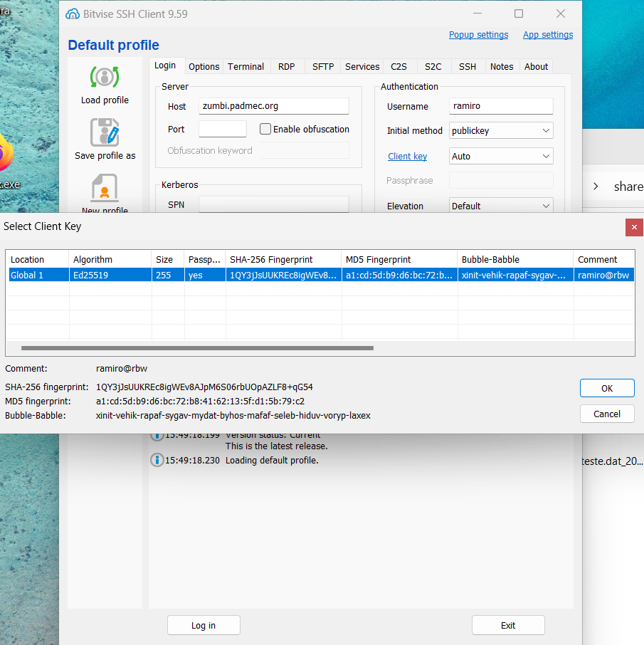Sort by the Algorithm column header

point(110,260)
